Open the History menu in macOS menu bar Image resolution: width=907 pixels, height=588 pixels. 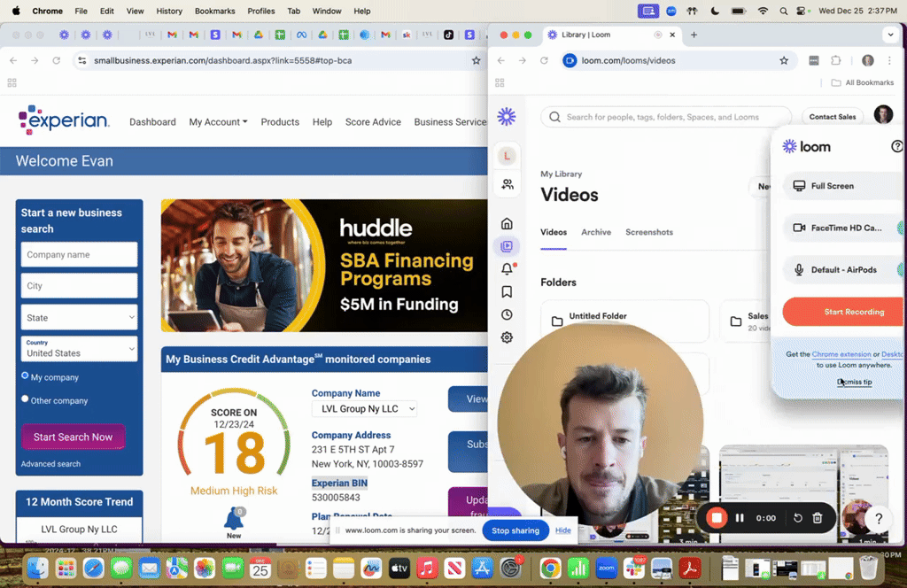click(169, 11)
